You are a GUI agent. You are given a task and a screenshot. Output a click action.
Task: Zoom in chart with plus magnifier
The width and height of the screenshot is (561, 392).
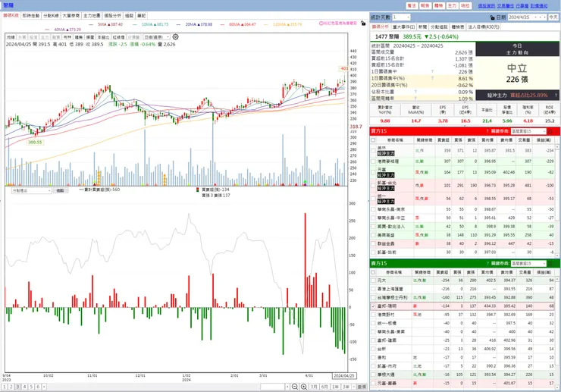coord(304,387)
